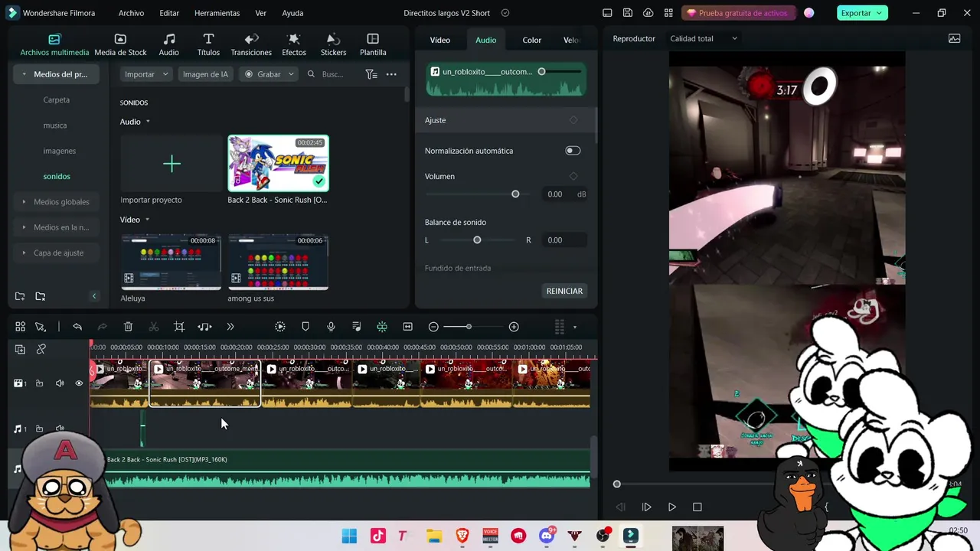
Task: Open the Plantilla panel
Action: click(x=373, y=45)
